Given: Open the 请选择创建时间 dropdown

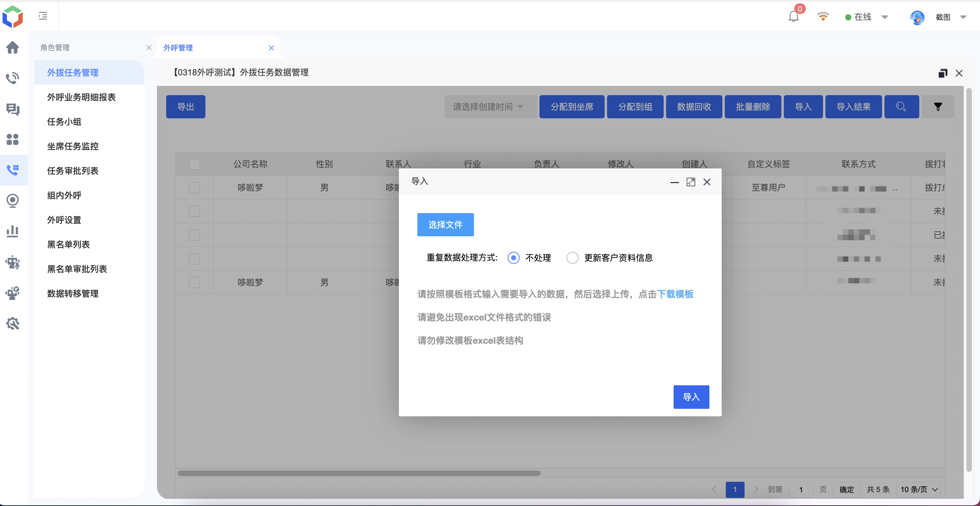Looking at the screenshot, I should click(x=490, y=107).
